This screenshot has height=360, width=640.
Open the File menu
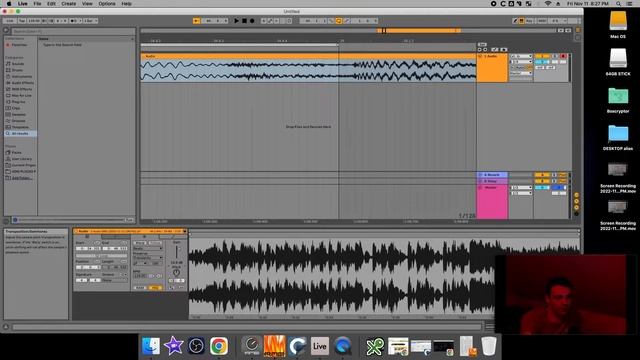tap(37, 4)
